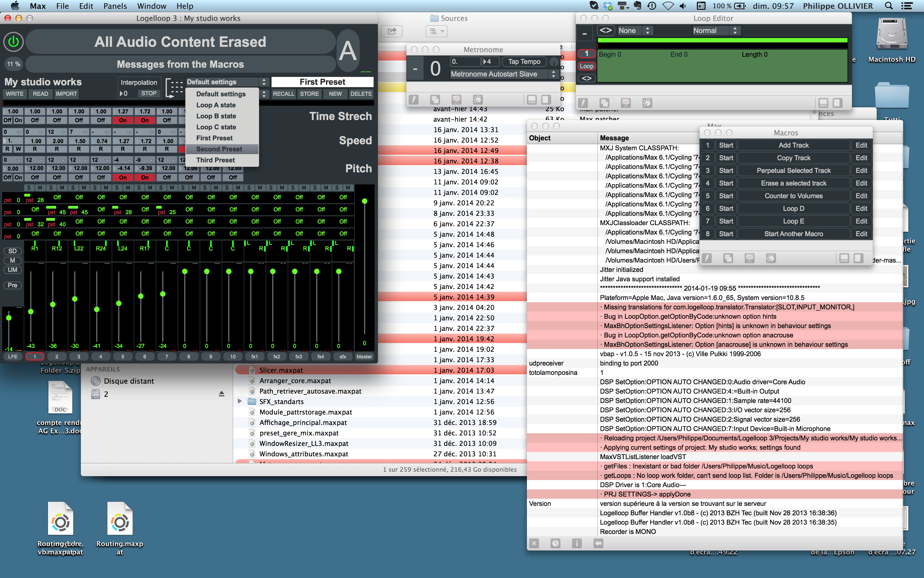Toggle presentation mode icon in Metronome window
The image size is (924, 578).
coord(456,100)
